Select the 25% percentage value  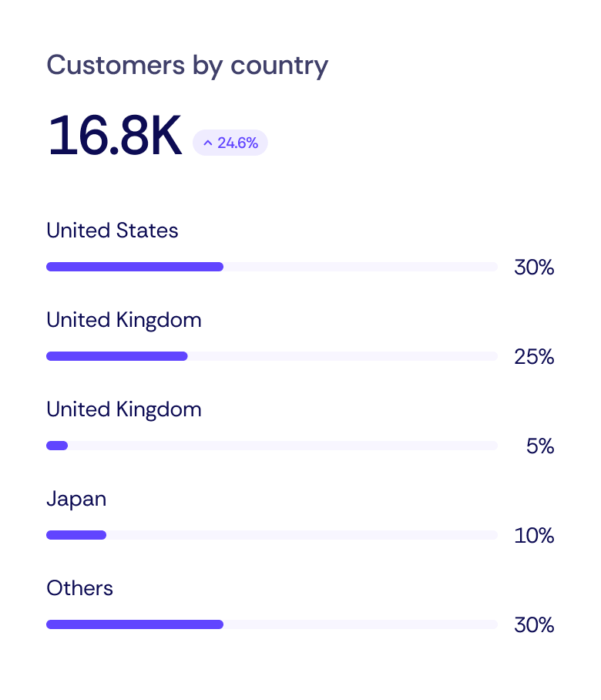click(534, 357)
